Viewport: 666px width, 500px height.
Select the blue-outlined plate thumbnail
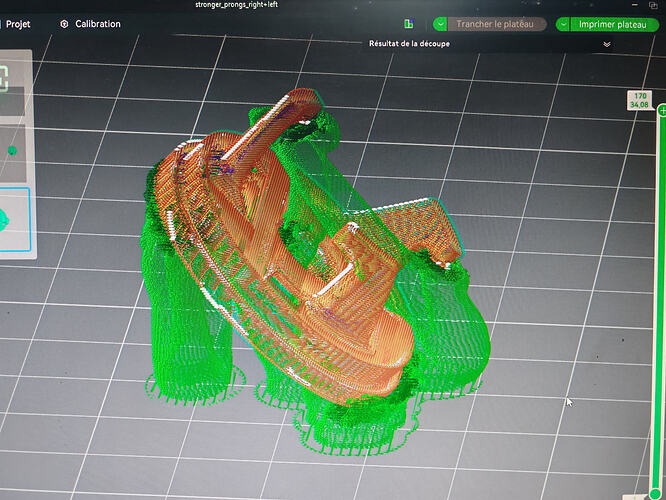pos(15,220)
